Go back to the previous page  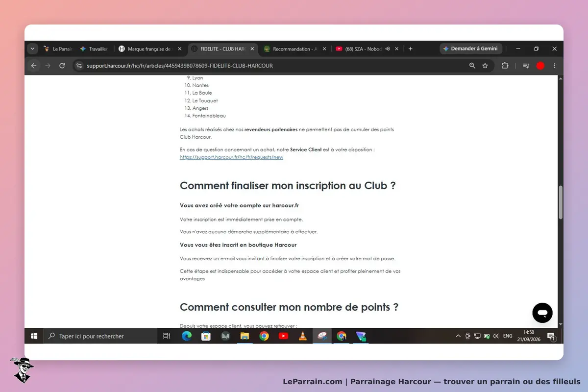34,66
